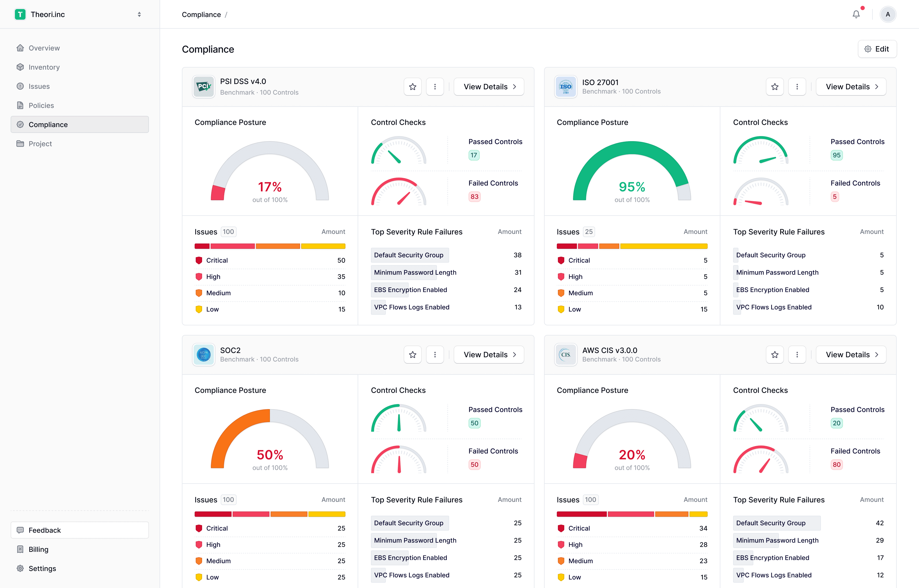Click PSI DSS issues severity color bar
The height and width of the screenshot is (588, 919).
point(270,246)
